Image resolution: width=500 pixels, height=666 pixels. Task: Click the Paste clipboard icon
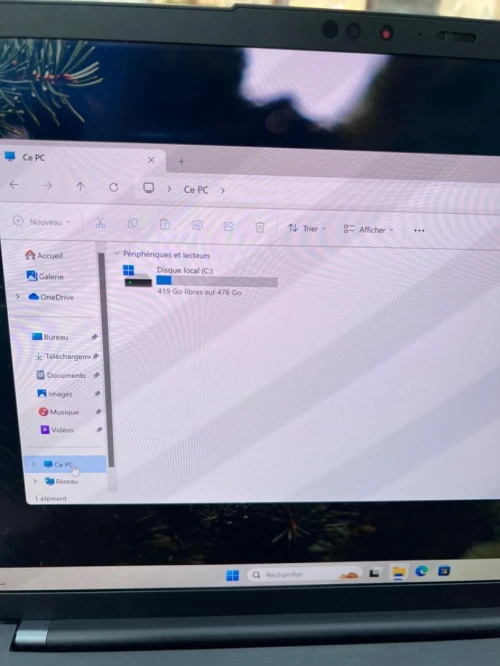pyautogui.click(x=165, y=224)
